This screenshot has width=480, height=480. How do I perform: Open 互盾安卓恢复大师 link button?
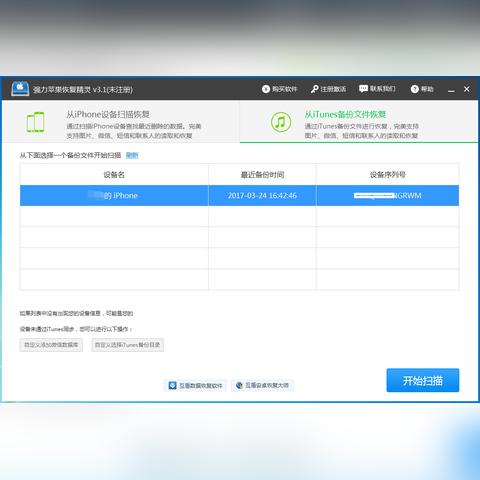[x=262, y=385]
